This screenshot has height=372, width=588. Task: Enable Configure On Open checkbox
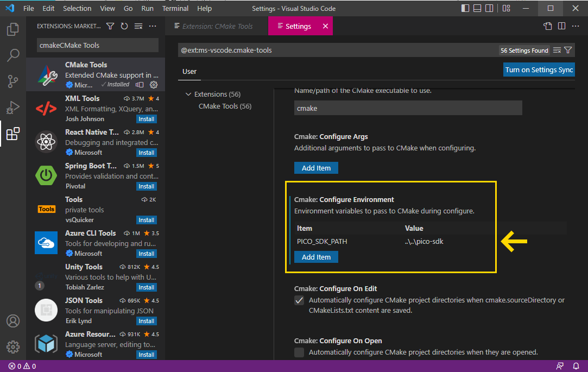(299, 352)
